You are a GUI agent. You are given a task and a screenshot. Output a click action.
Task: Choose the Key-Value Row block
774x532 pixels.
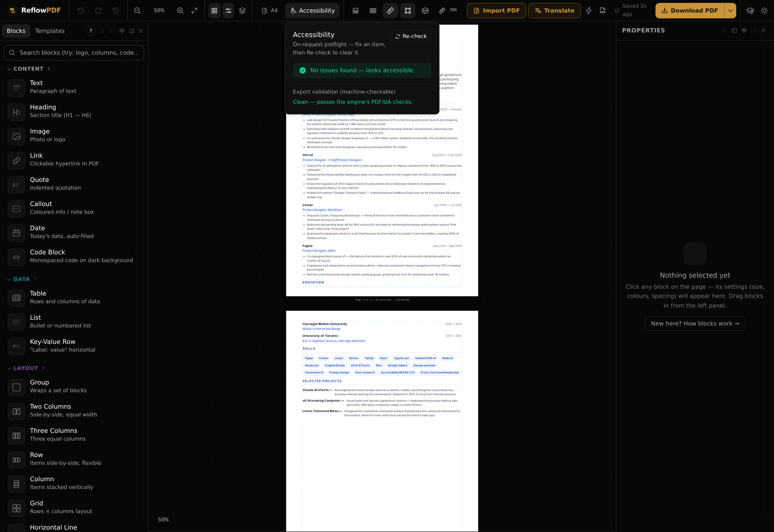(74, 345)
